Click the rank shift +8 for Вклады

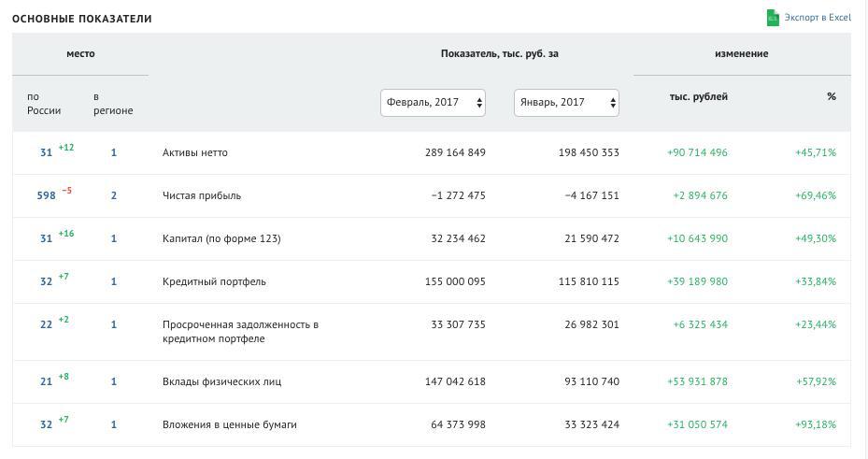coord(64,377)
